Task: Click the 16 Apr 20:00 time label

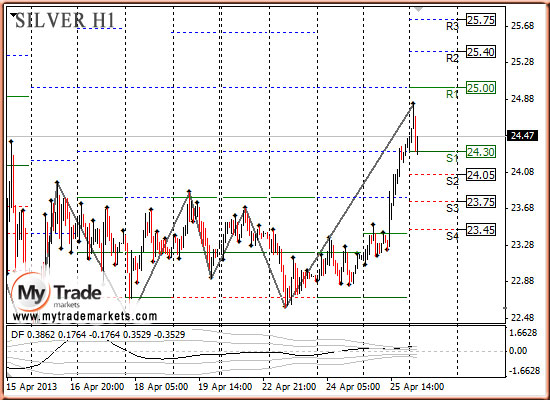Action: 97,387
